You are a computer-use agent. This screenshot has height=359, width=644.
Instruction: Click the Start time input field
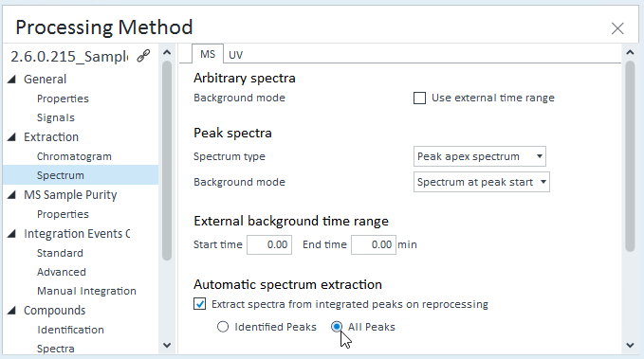point(269,244)
